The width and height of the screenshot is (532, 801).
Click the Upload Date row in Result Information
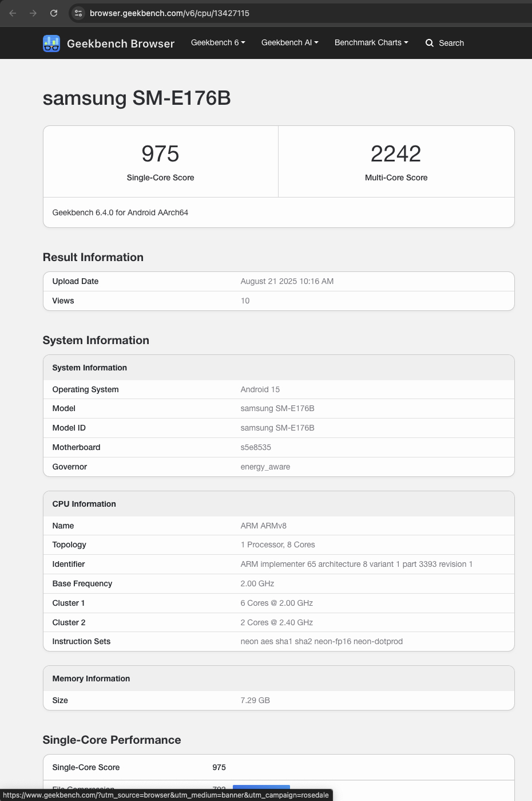279,281
